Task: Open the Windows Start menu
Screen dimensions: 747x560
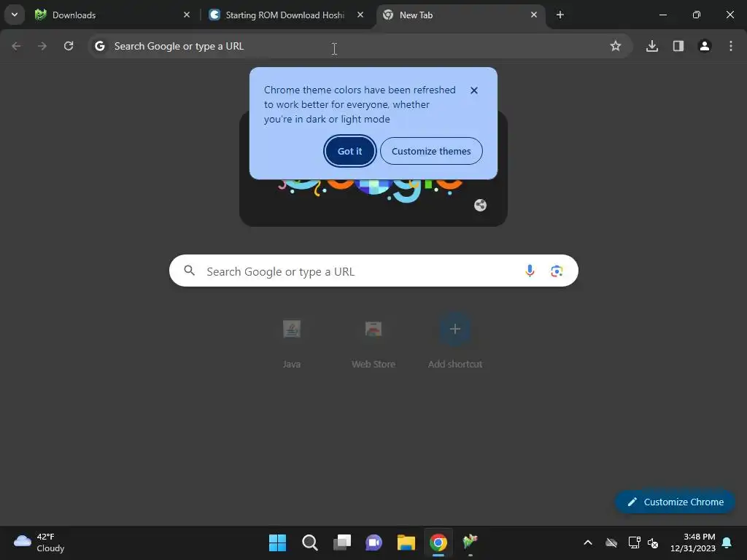Action: tap(278, 542)
